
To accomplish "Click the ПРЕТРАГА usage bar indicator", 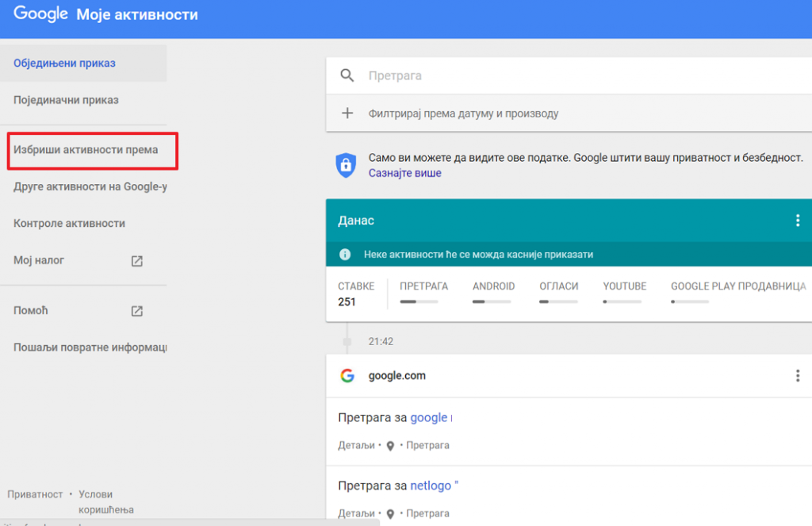I will tap(419, 301).
